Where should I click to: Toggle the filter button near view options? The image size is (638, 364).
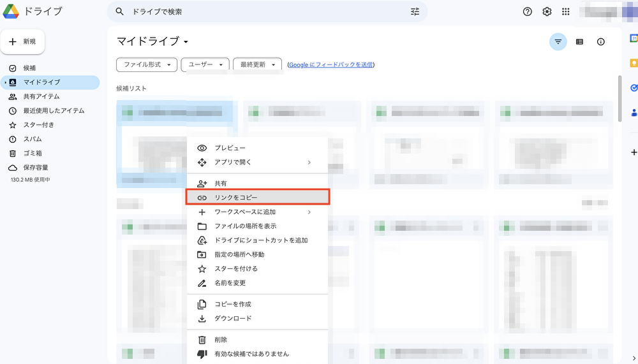click(x=558, y=42)
